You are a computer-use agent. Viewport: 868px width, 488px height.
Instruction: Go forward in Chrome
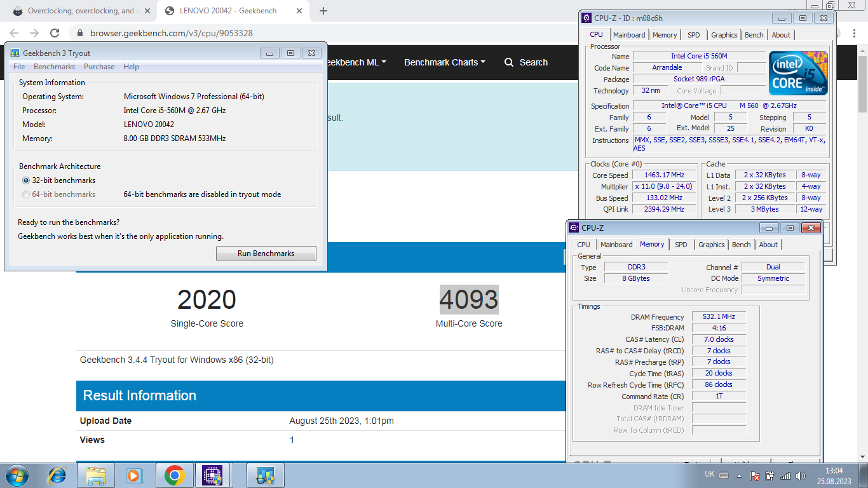coord(34,33)
